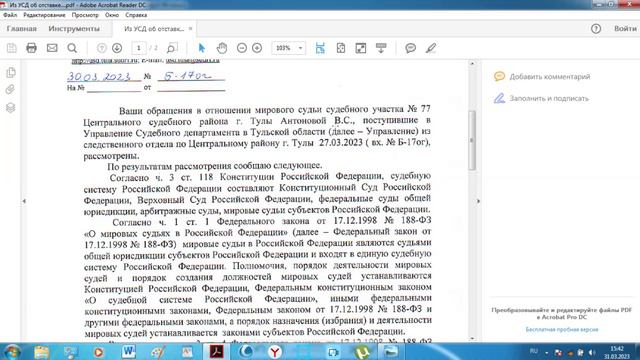Image resolution: width=640 pixels, height=360 pixels.
Task: Collapse the right tools pane arrow
Action: click(x=478, y=201)
